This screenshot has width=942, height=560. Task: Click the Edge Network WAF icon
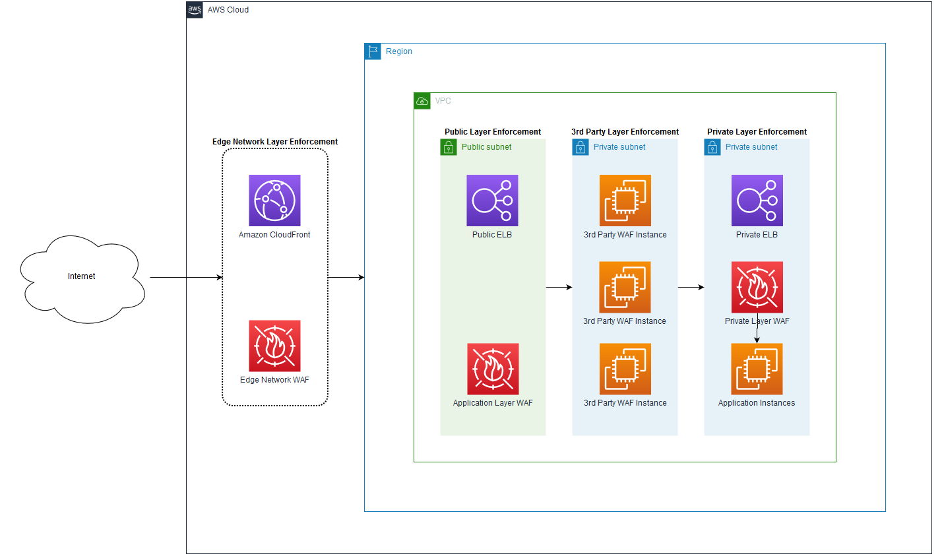point(274,346)
